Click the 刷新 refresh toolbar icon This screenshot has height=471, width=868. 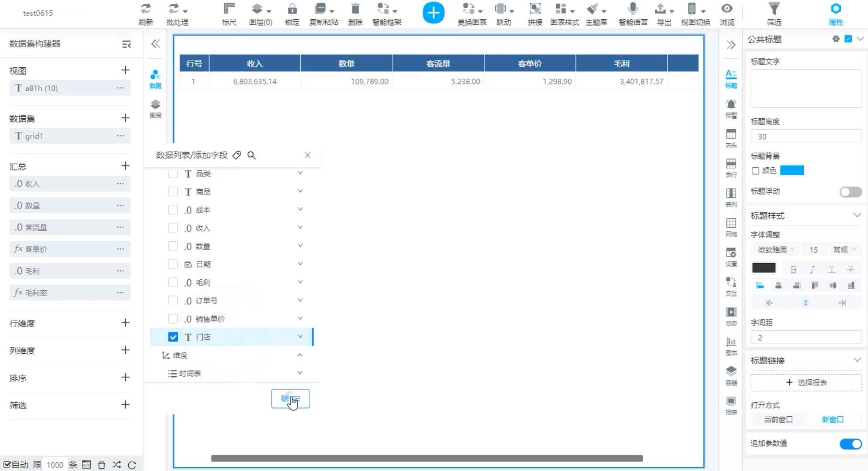tap(146, 9)
